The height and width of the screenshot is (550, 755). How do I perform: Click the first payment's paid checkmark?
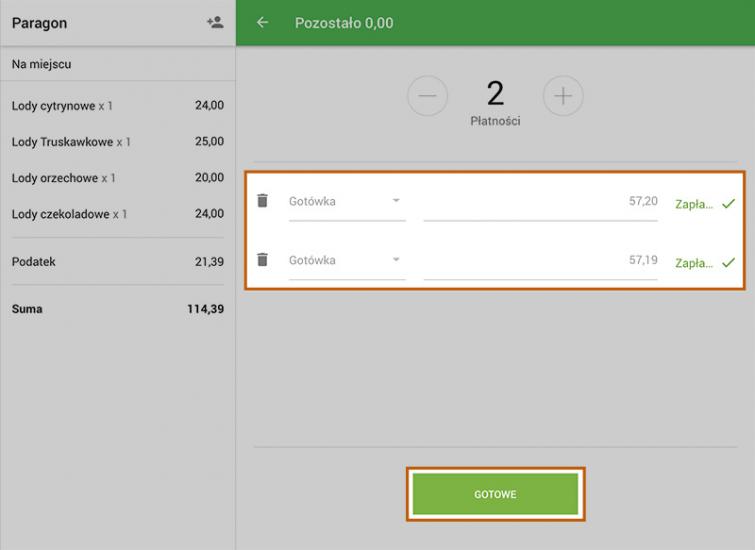click(728, 204)
